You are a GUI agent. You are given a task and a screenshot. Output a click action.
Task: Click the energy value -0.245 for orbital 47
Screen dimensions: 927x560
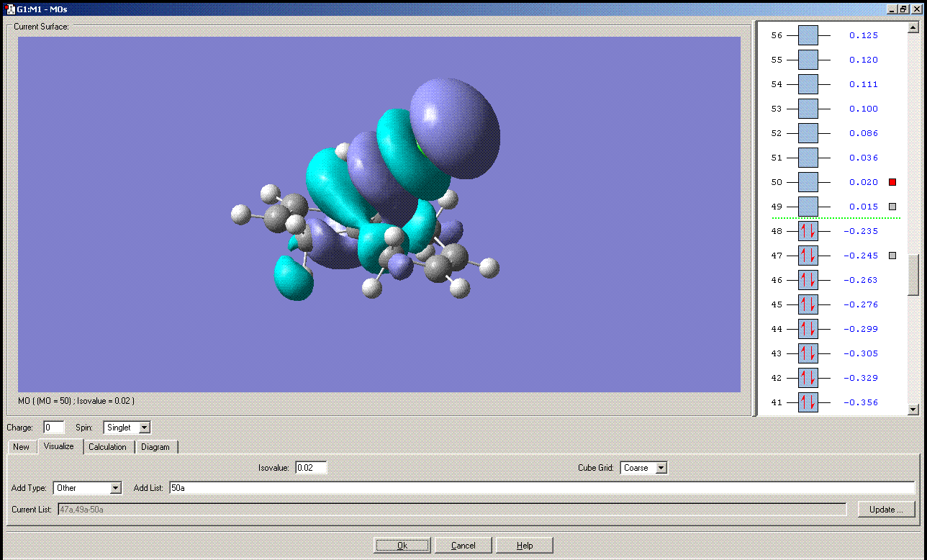tap(862, 256)
